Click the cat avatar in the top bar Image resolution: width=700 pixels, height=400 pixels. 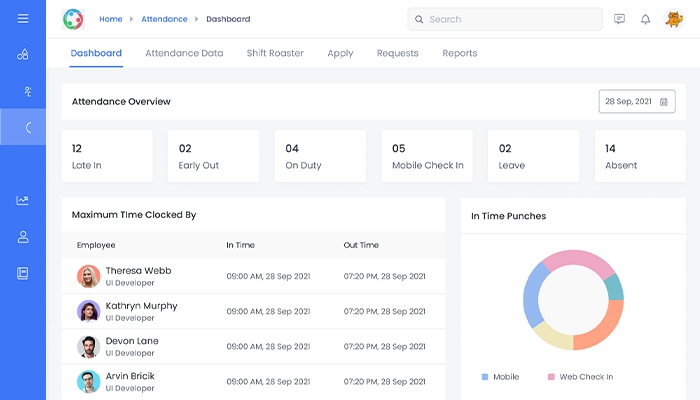coord(674,19)
